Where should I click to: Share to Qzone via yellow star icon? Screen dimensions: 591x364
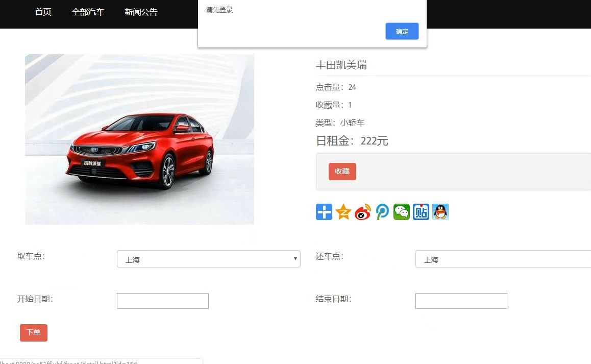[x=343, y=212]
